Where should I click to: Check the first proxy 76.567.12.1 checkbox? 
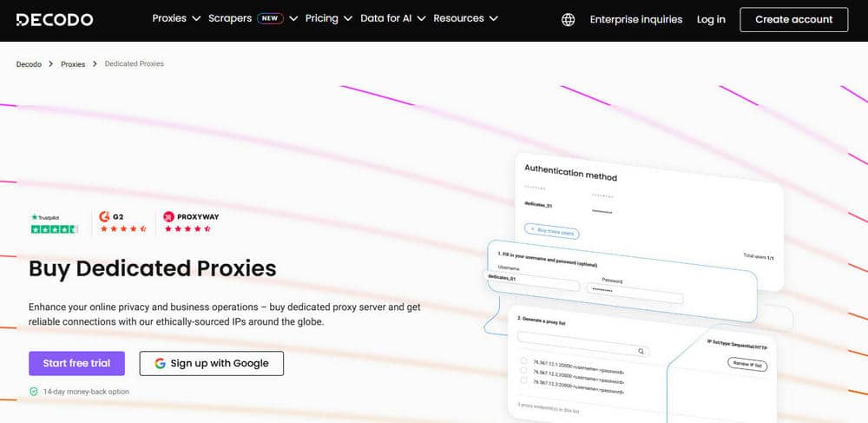[x=523, y=361]
